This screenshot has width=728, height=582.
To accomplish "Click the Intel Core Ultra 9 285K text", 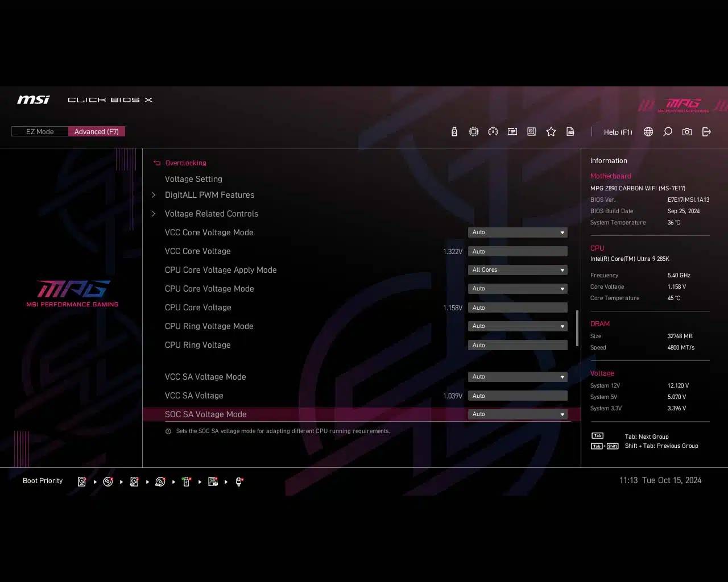I will [x=630, y=259].
